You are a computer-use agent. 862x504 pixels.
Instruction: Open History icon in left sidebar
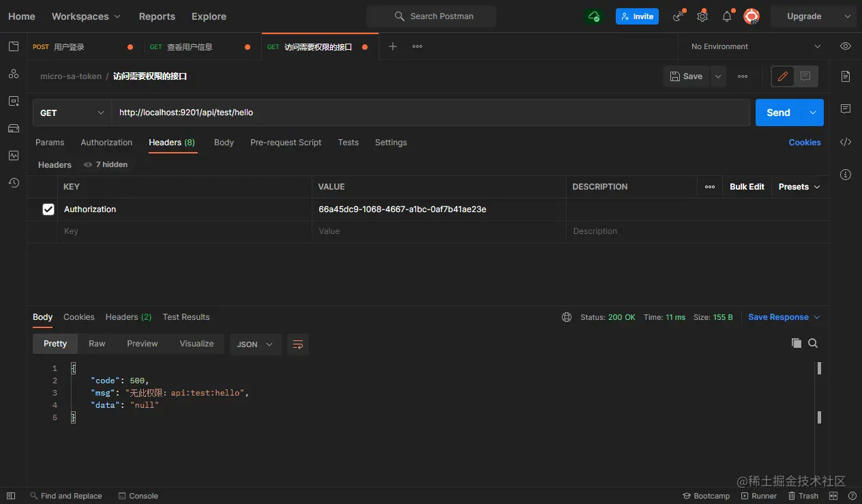coord(14,183)
